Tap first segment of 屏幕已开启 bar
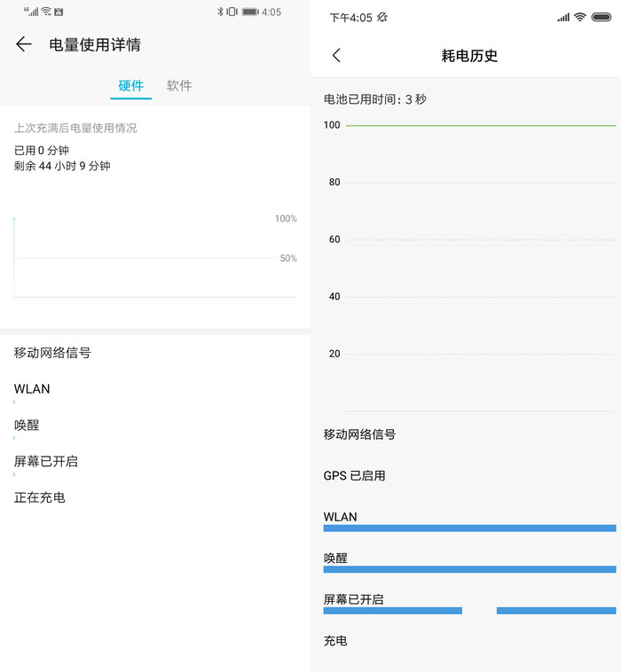This screenshot has height=672, width=621. [393, 610]
